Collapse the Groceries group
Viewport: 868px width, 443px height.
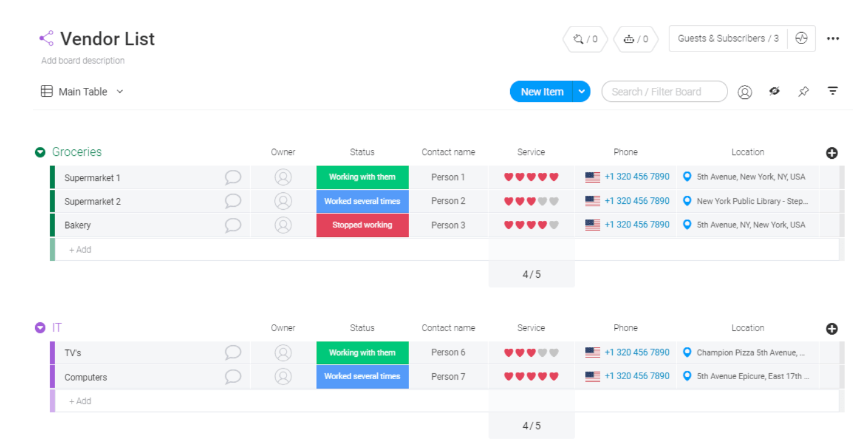point(39,151)
